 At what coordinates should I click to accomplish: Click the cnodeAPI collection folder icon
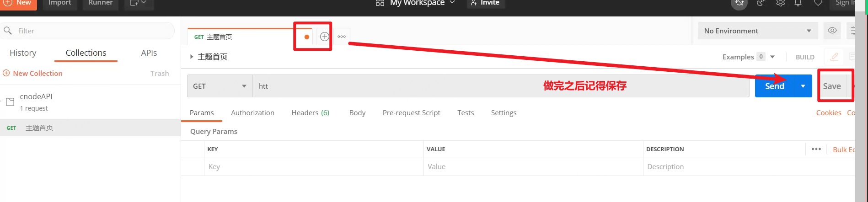click(x=10, y=102)
